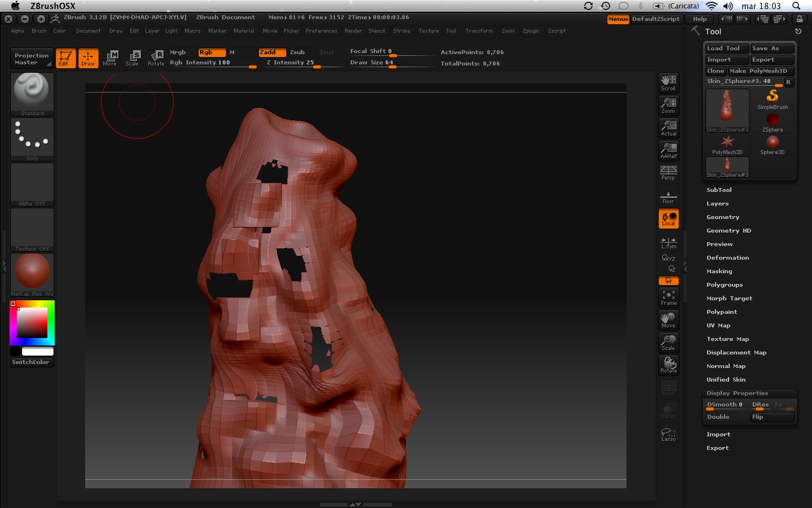Expand the Deformation section
This screenshot has height=508, width=812.
[x=727, y=258]
